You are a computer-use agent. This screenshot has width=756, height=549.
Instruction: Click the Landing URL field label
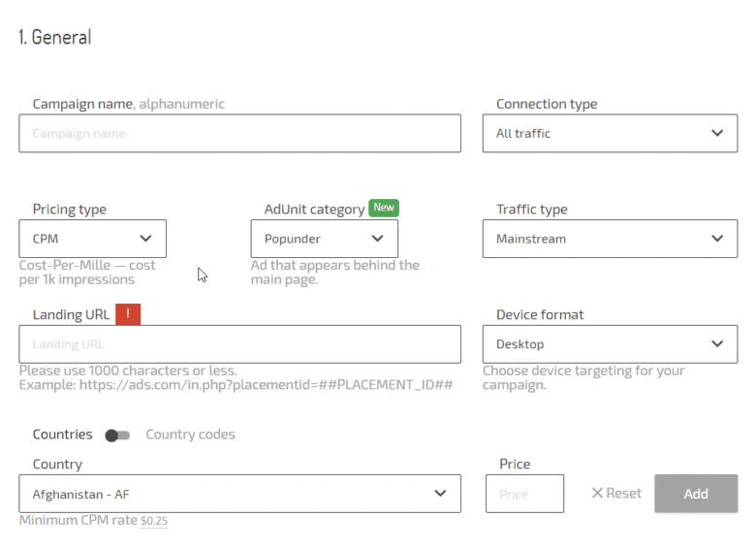tap(71, 314)
